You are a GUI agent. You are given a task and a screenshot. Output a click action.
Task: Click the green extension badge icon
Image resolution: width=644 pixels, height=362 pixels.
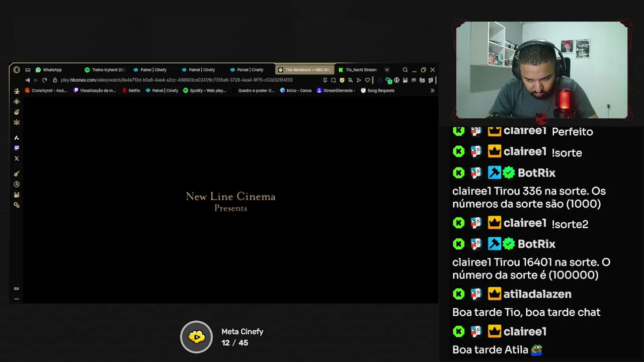click(388, 80)
